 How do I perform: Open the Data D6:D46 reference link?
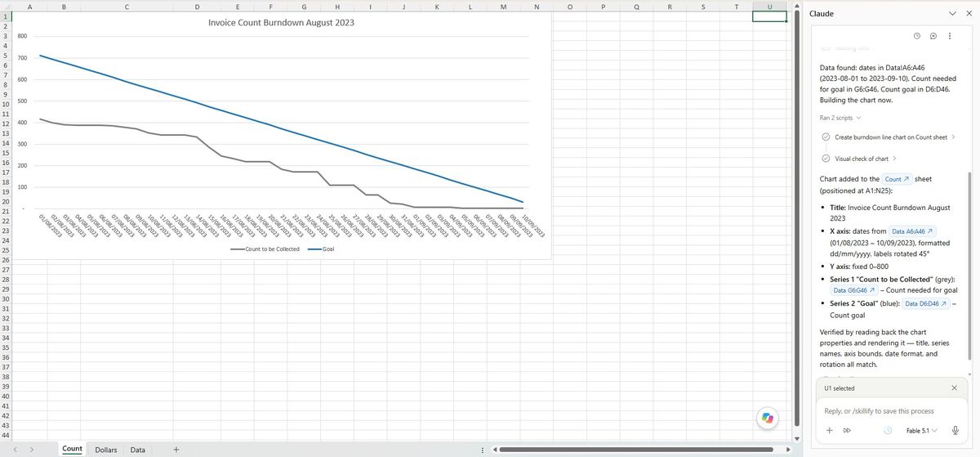tap(926, 304)
